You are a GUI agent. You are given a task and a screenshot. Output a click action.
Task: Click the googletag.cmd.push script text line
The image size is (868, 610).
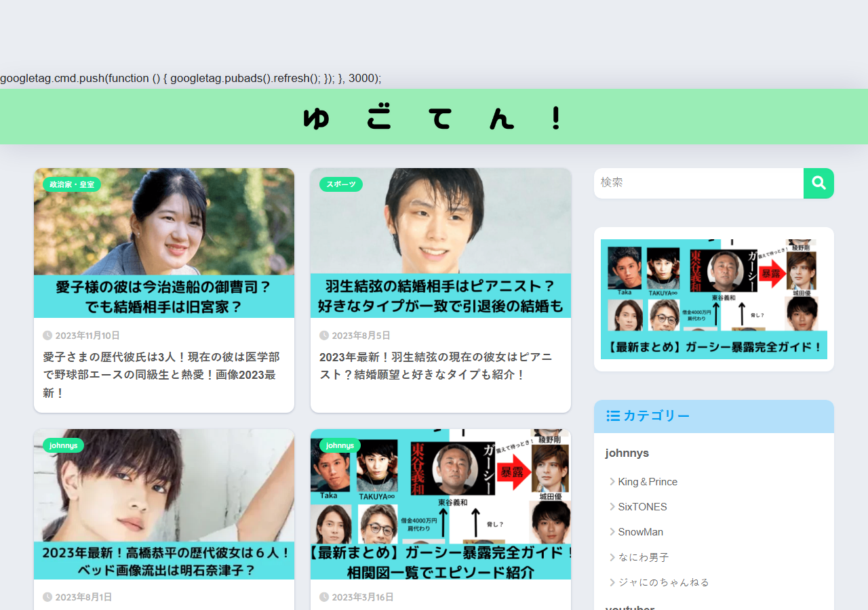pos(191,78)
